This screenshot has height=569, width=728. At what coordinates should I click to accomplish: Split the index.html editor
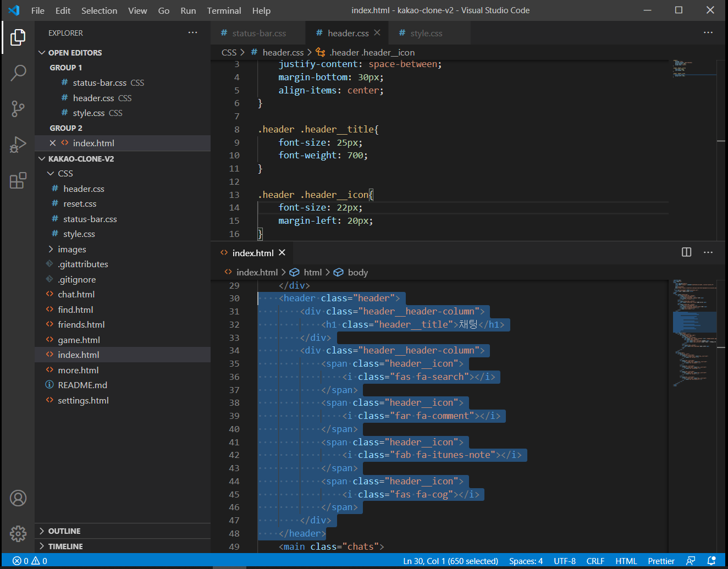pyautogui.click(x=687, y=252)
